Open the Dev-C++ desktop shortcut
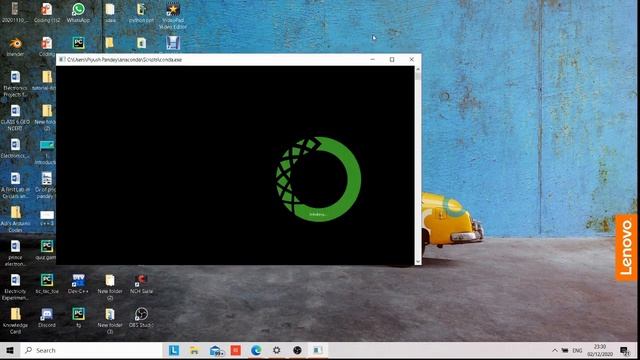Screen dimensions: 640x360 coord(78,284)
